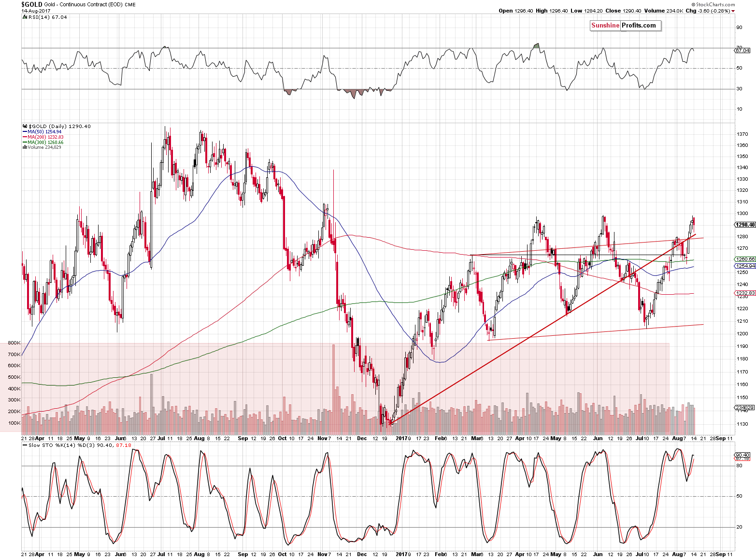Click the red MA(200) legend line swatch

point(25,137)
